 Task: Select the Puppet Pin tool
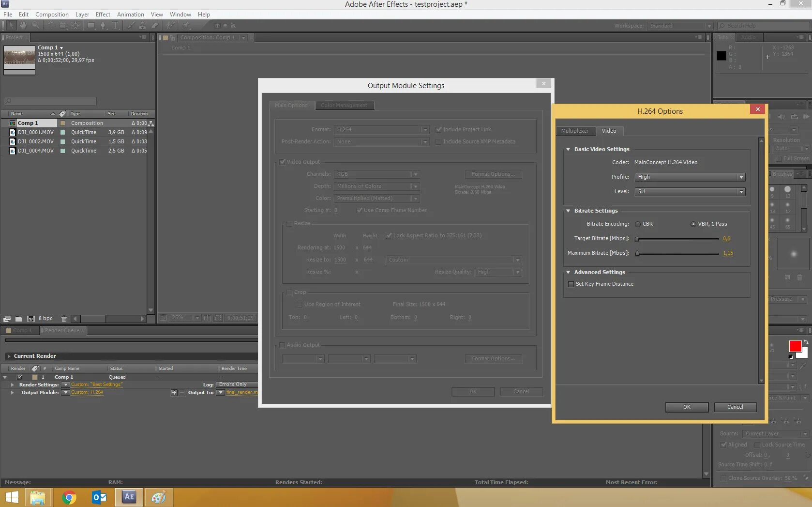pyautogui.click(x=186, y=25)
